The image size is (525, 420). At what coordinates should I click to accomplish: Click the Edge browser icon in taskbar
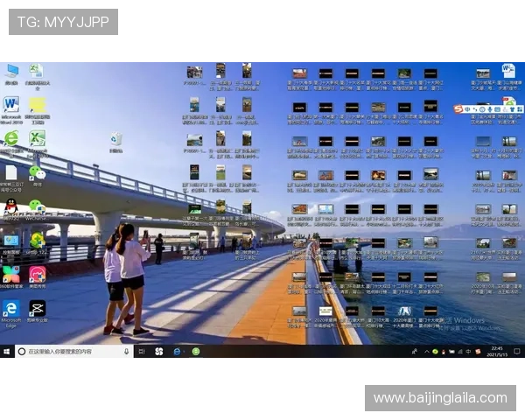tap(178, 351)
